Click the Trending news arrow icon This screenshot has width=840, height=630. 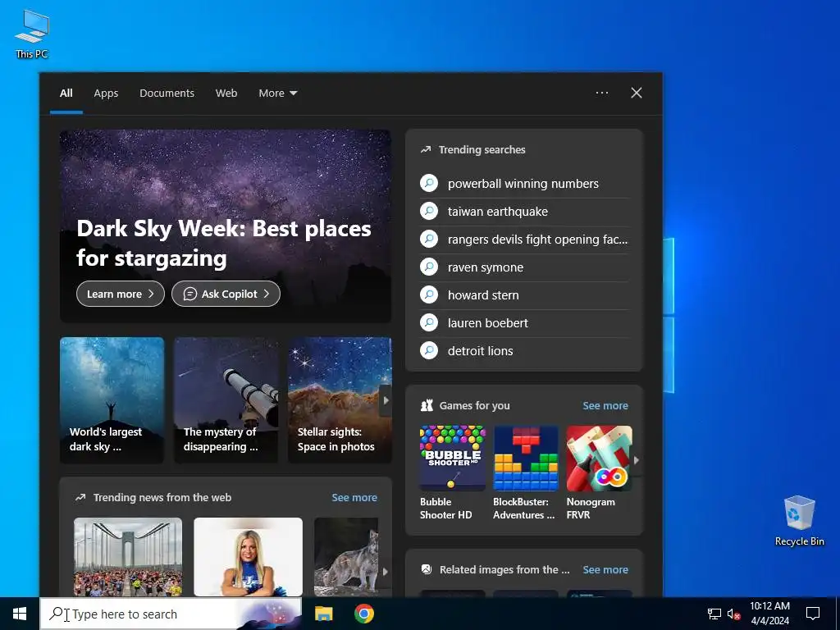(80, 498)
